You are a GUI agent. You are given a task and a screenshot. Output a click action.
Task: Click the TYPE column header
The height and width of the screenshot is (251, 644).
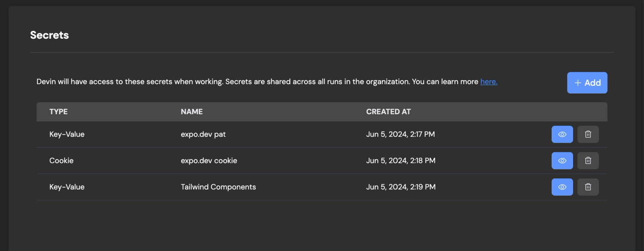(x=58, y=112)
